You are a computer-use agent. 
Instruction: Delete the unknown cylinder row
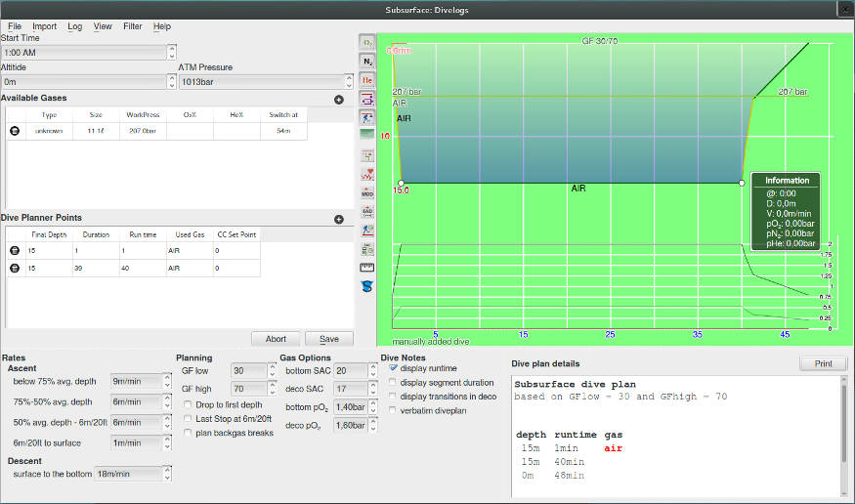pyautogui.click(x=15, y=130)
